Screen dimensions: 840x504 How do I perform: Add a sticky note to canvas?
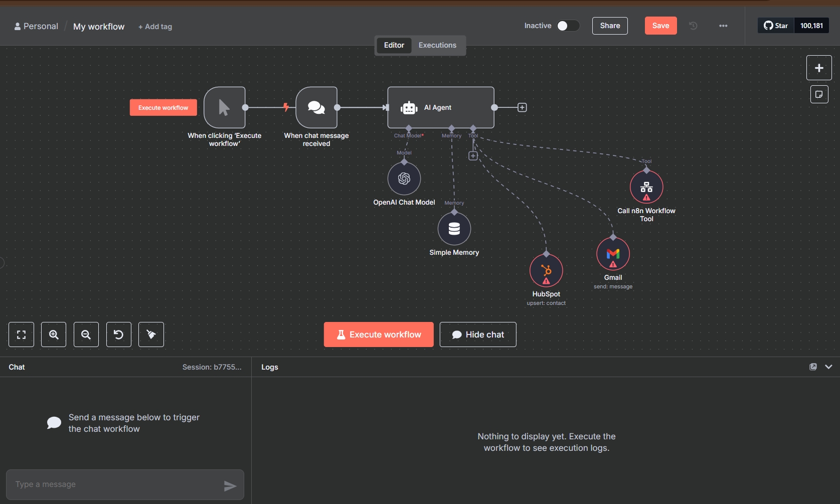(x=819, y=94)
